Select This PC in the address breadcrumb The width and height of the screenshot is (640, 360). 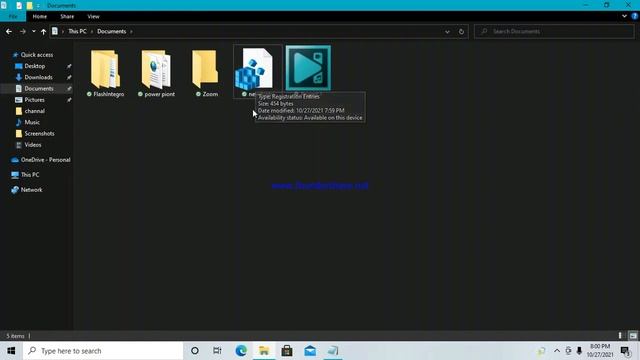[77, 31]
